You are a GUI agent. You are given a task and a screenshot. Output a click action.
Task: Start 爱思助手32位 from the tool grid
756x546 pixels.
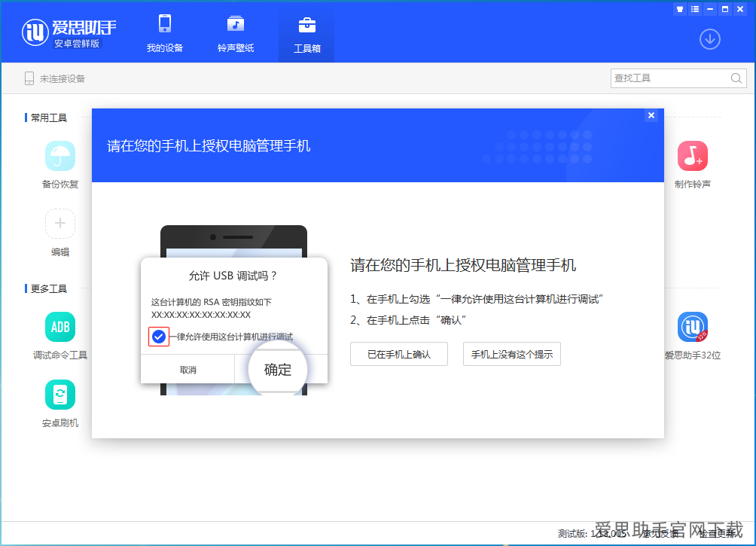pos(692,326)
